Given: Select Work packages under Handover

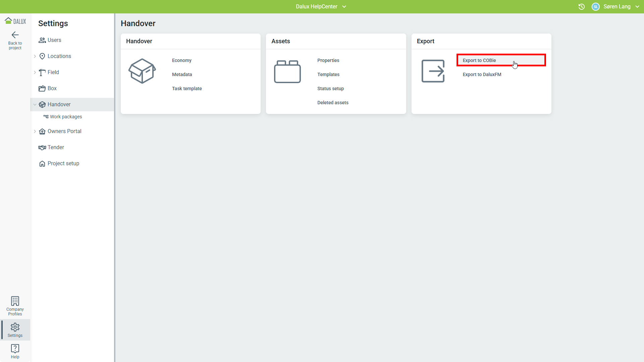Looking at the screenshot, I should pyautogui.click(x=66, y=117).
